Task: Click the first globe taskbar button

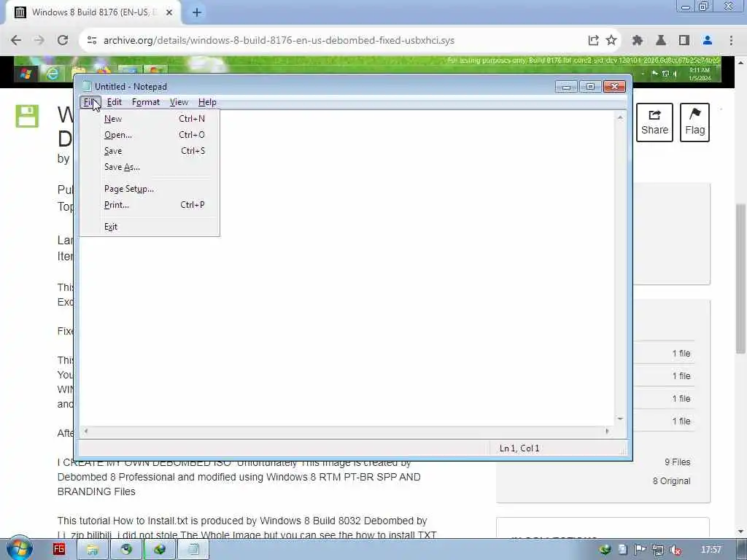Action: click(126, 550)
